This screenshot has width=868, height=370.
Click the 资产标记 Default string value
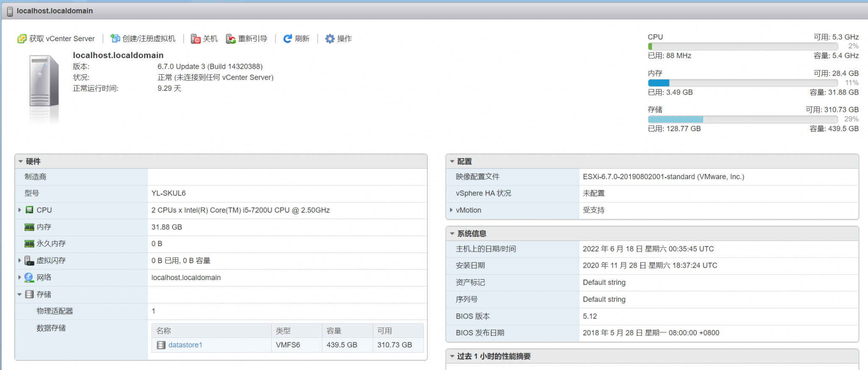click(604, 282)
